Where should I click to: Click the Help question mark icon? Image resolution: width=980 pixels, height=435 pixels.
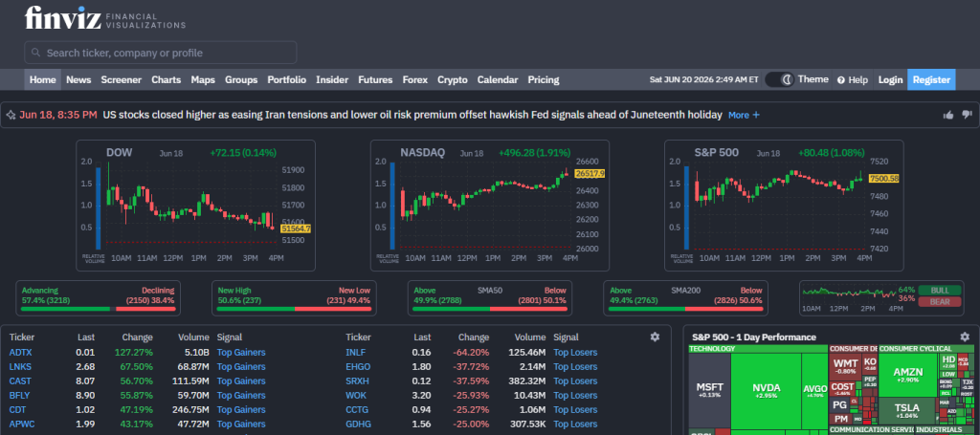point(841,80)
